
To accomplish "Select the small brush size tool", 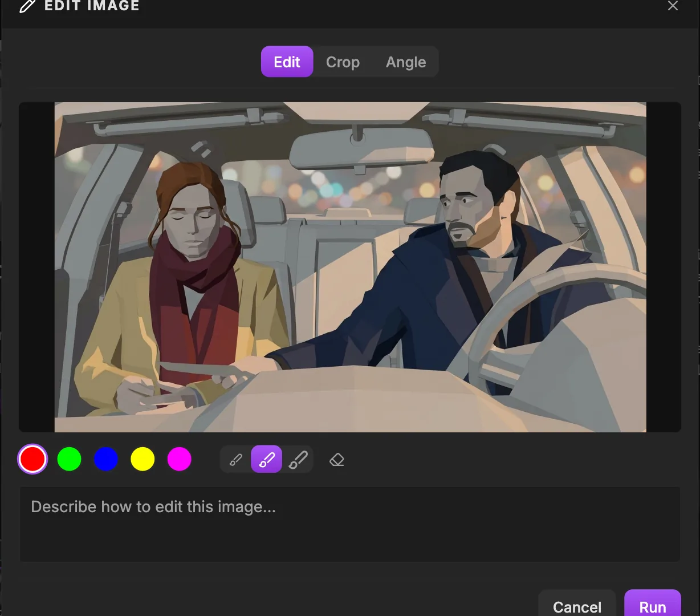I will 235,459.
